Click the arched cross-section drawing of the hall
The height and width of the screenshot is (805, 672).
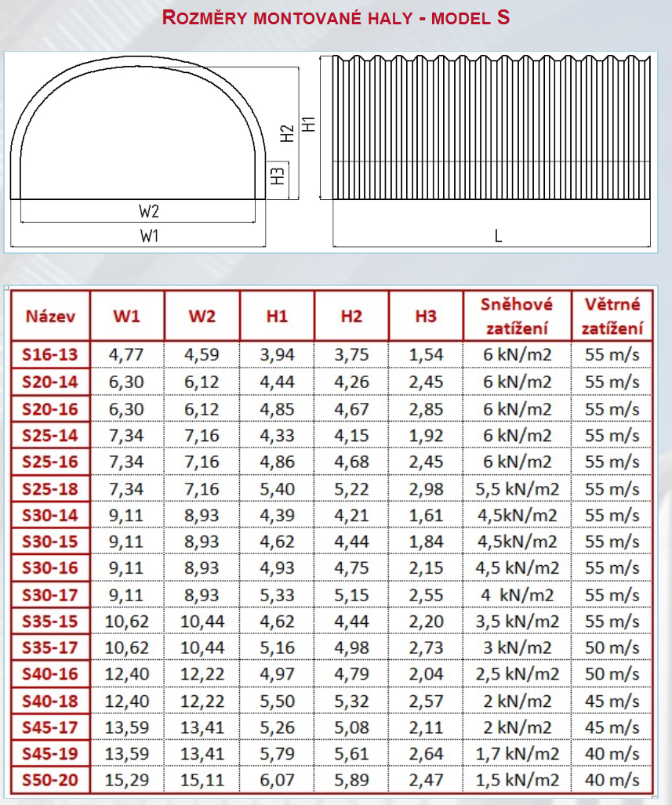138,127
